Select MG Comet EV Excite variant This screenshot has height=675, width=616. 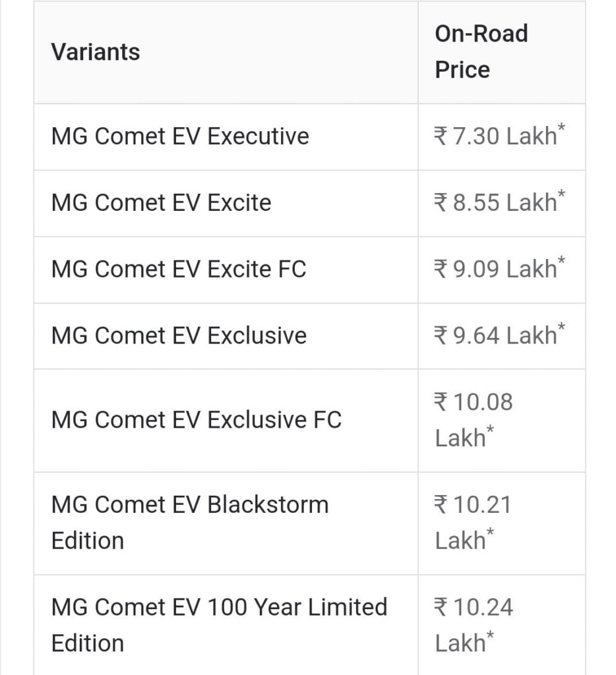pos(161,202)
